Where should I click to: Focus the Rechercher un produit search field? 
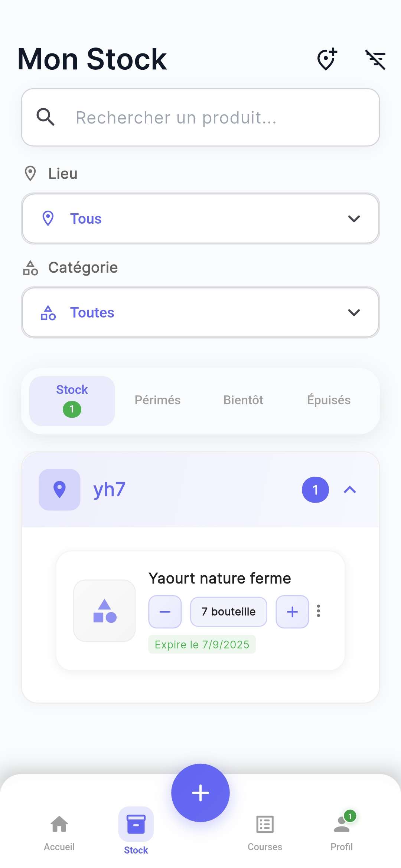tap(200, 117)
